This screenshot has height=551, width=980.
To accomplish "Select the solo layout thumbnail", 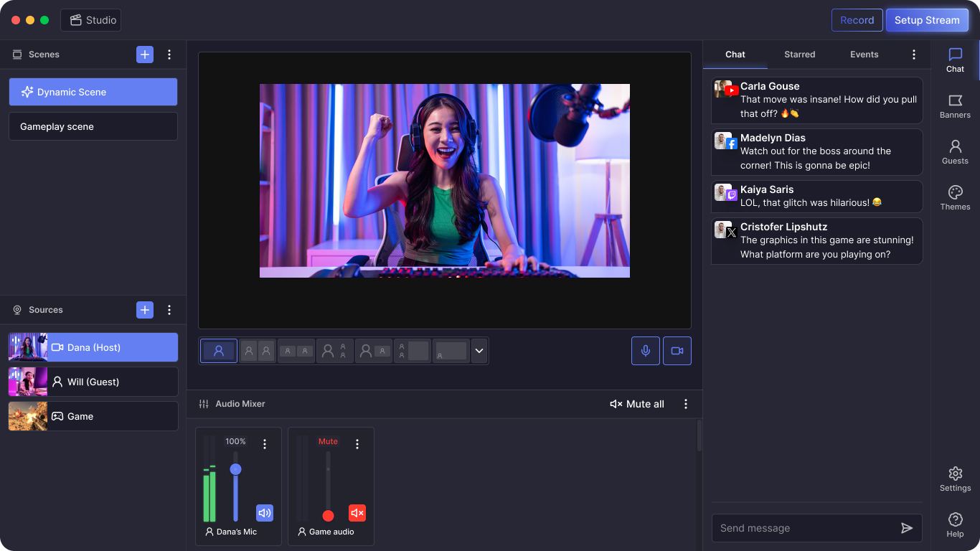I will click(x=219, y=351).
